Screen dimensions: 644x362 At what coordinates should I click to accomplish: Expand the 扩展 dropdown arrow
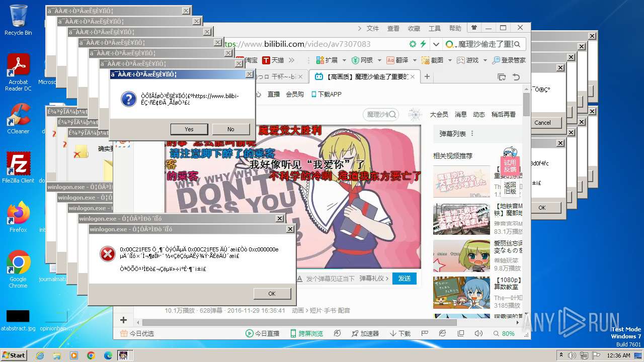(344, 60)
